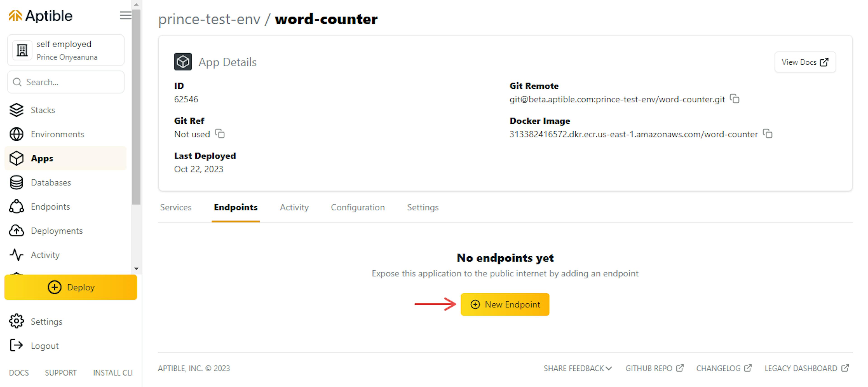Open View Docs link

pos(805,62)
